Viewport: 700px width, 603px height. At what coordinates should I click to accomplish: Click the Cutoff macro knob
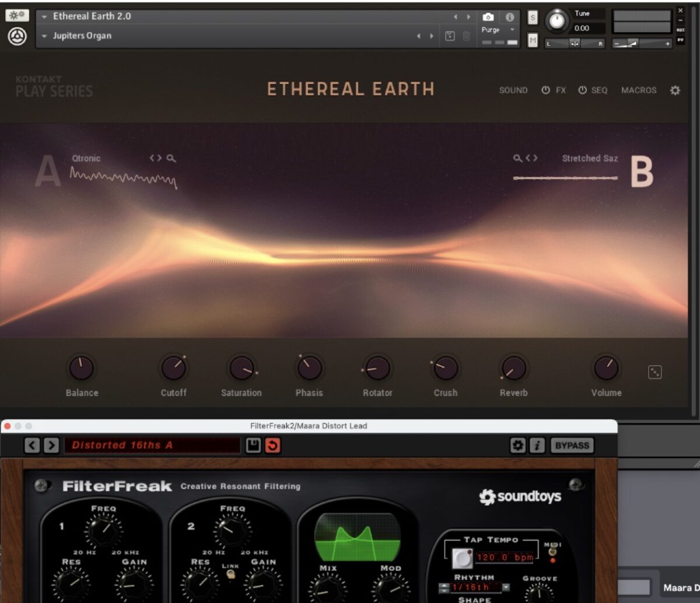click(x=173, y=369)
